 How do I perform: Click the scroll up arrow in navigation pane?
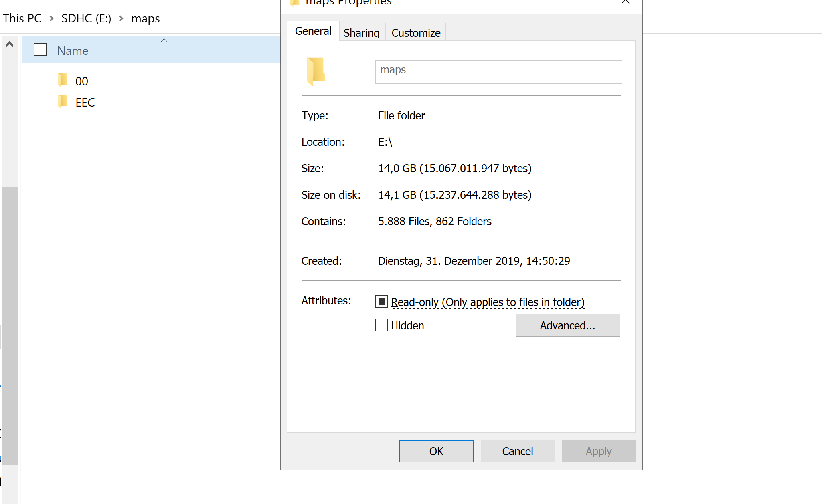[x=10, y=44]
